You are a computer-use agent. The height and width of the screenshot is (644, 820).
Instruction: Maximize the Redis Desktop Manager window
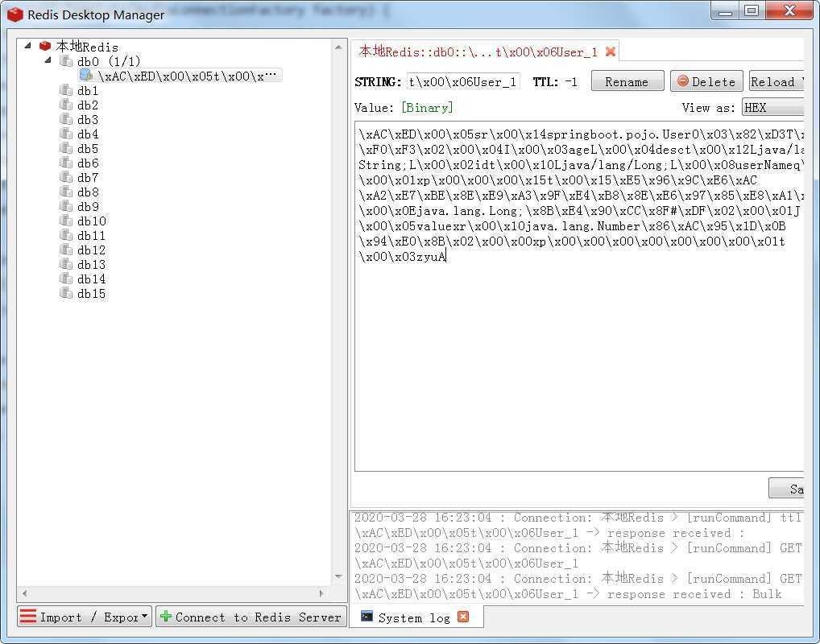(x=752, y=11)
